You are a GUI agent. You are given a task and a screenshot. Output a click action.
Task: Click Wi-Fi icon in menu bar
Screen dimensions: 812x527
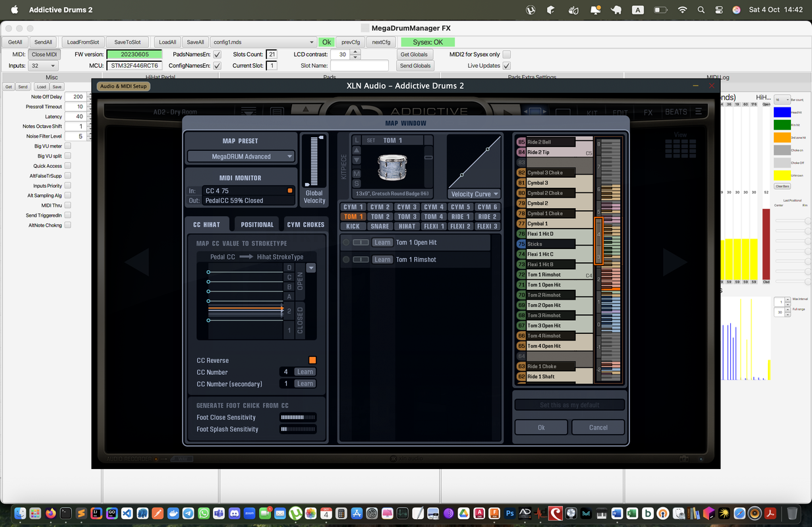pos(682,10)
